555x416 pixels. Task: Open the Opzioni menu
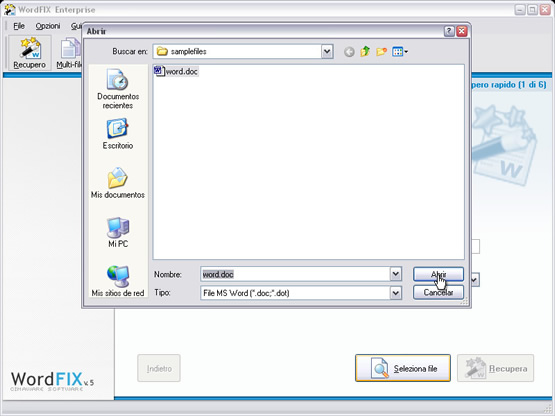(x=48, y=26)
